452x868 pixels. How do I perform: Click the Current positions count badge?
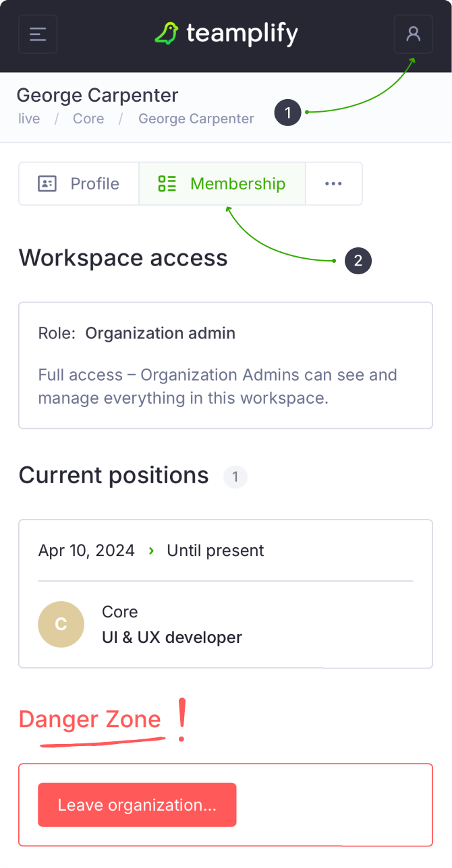[235, 477]
